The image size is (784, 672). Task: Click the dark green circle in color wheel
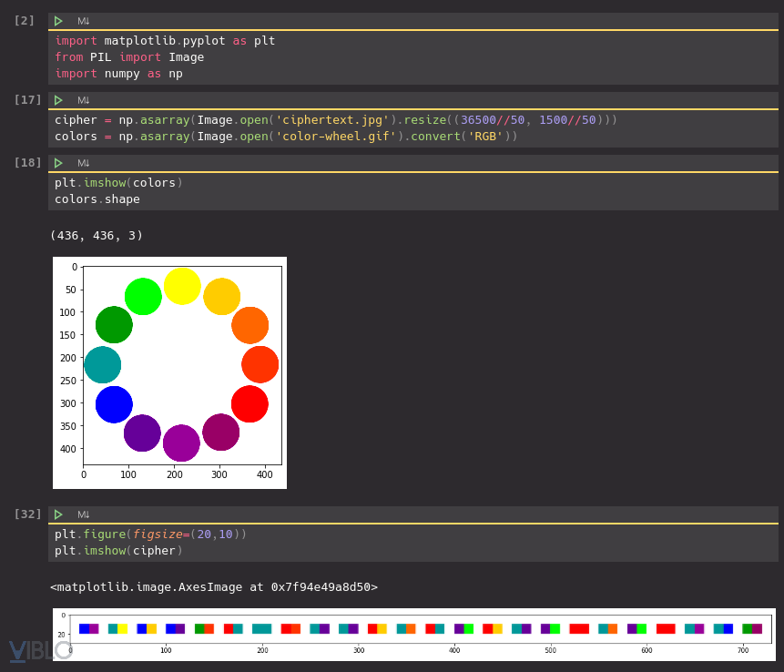click(x=114, y=325)
